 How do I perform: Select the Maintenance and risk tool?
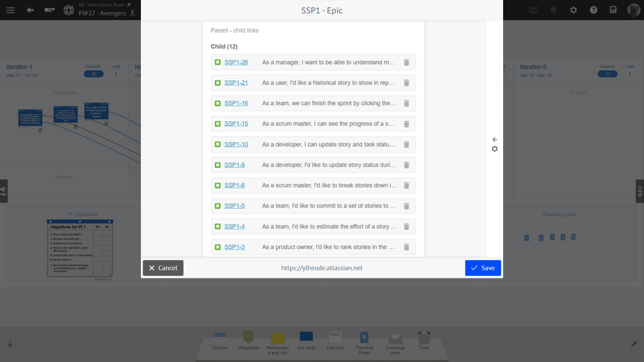click(277, 339)
